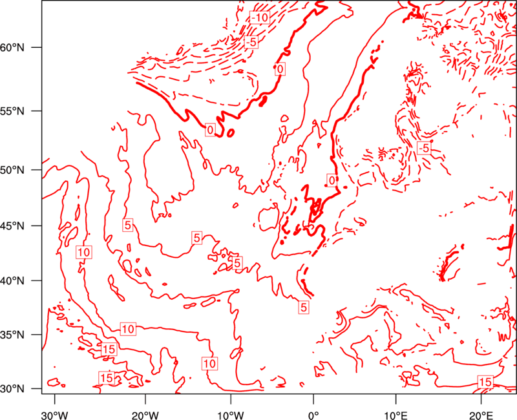Click the 30°N latitude axis label
517x420 pixels.
click(12, 389)
